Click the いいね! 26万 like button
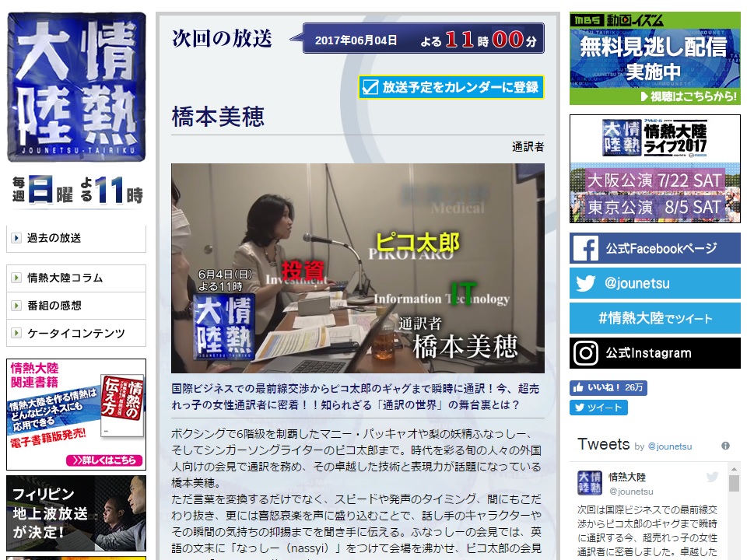This screenshot has height=560, width=747. tap(608, 387)
